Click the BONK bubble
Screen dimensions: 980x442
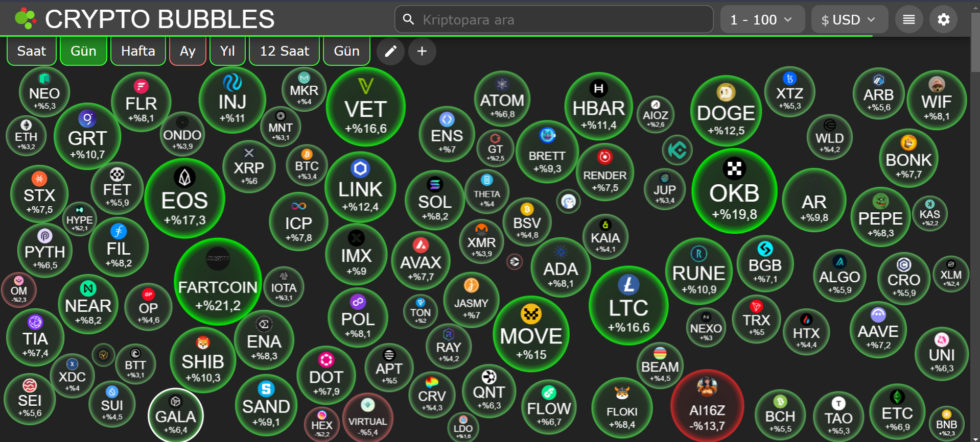[908, 158]
